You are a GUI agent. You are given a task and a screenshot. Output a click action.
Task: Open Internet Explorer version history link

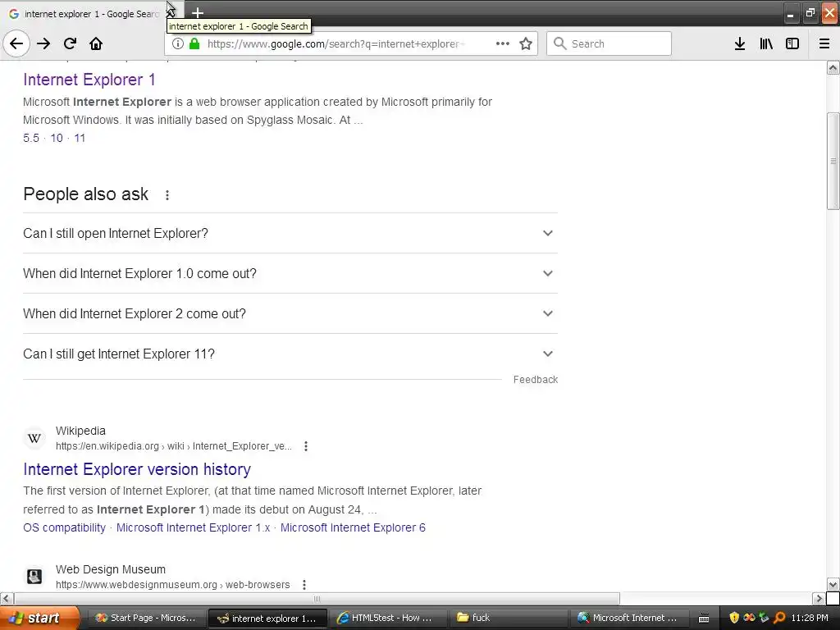(137, 469)
